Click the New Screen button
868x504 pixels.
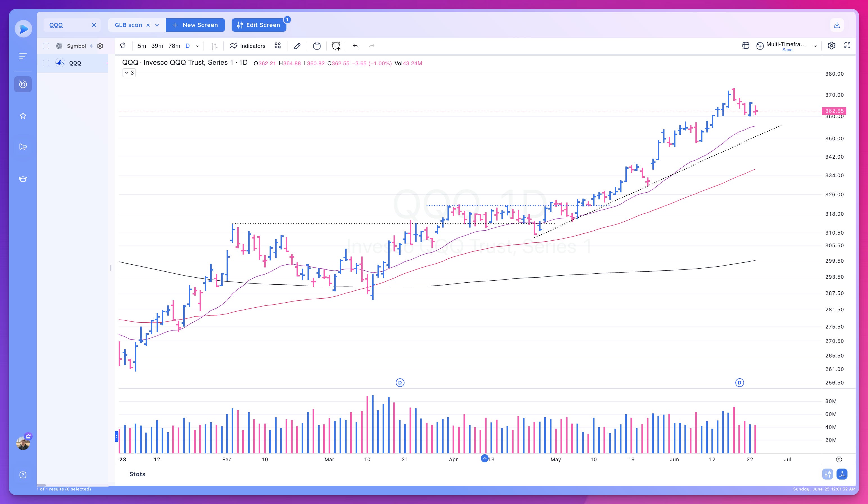tap(195, 25)
